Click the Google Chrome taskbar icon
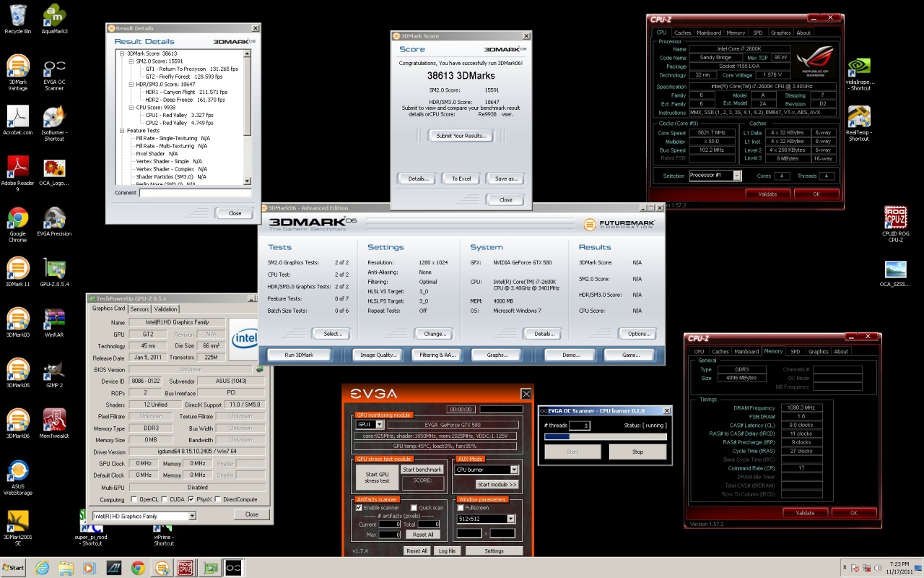 pos(138,568)
